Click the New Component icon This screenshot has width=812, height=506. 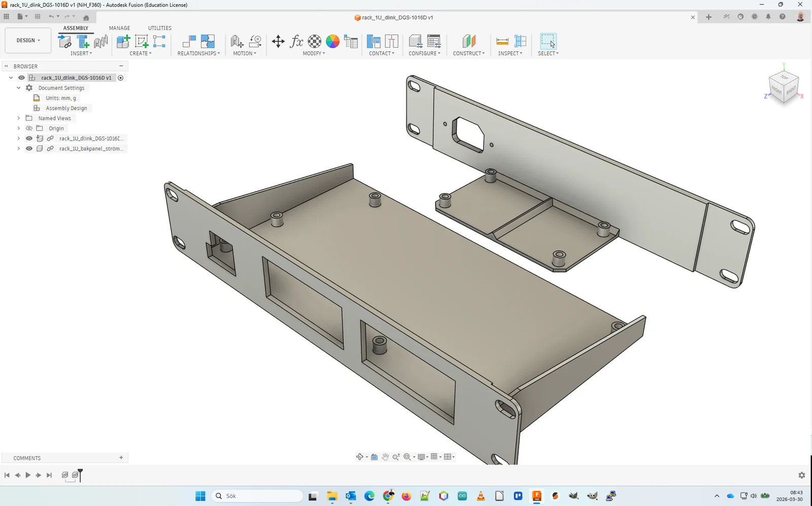coord(123,42)
